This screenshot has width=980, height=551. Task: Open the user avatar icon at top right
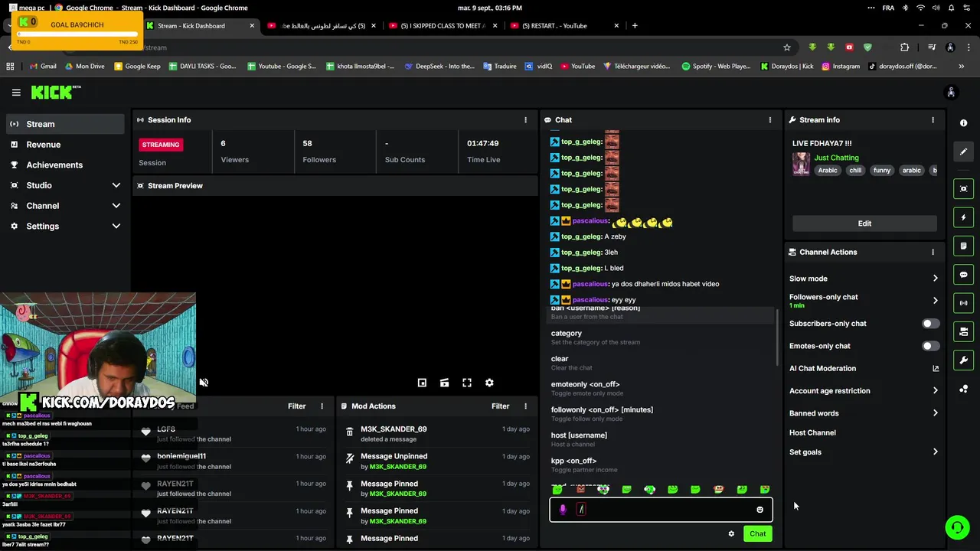(951, 93)
